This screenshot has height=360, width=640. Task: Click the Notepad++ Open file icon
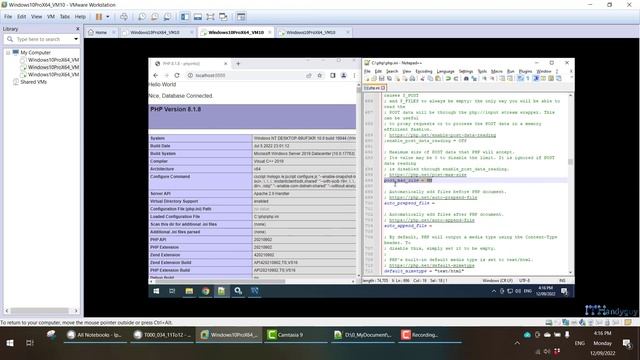(x=374, y=78)
